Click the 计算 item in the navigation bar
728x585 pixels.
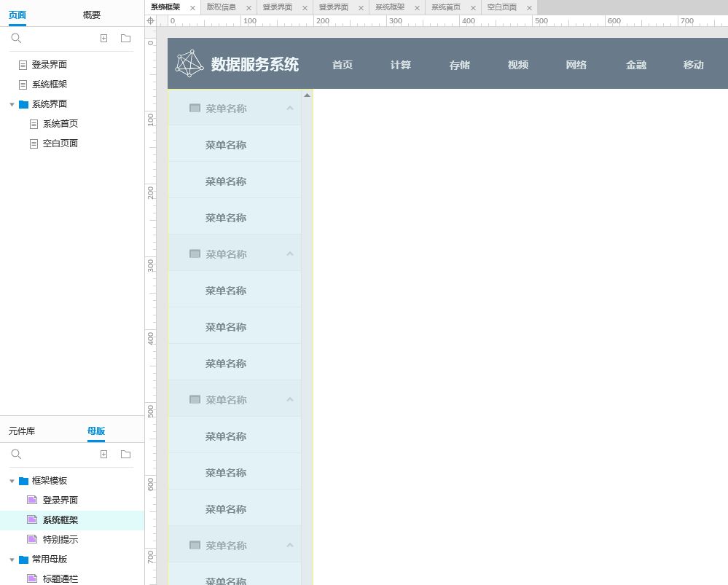(x=401, y=65)
